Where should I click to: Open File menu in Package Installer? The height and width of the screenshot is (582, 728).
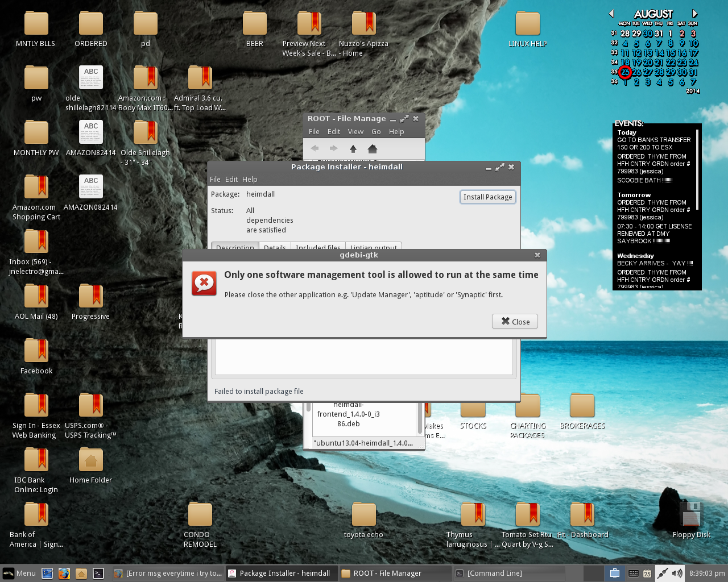click(x=215, y=179)
